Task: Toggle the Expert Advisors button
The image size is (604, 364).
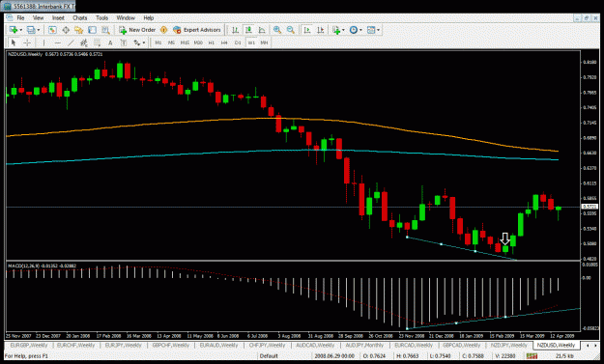Action: point(197,30)
